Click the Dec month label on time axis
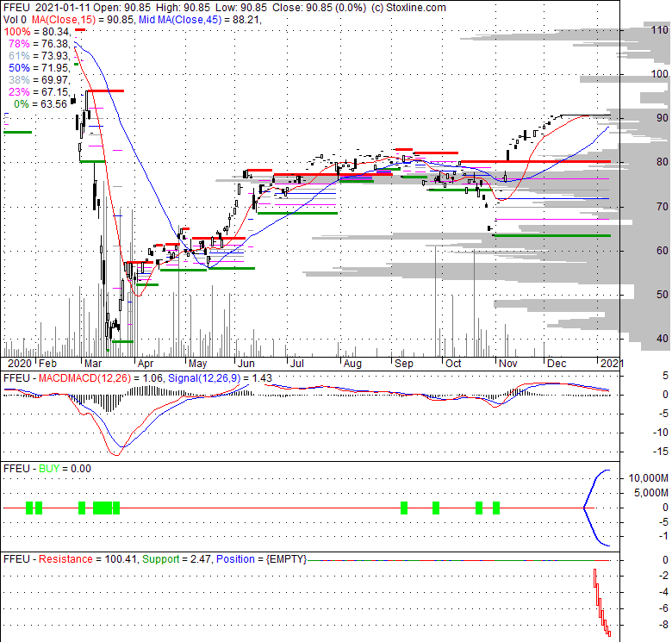This screenshot has height=642, width=672. tap(557, 364)
